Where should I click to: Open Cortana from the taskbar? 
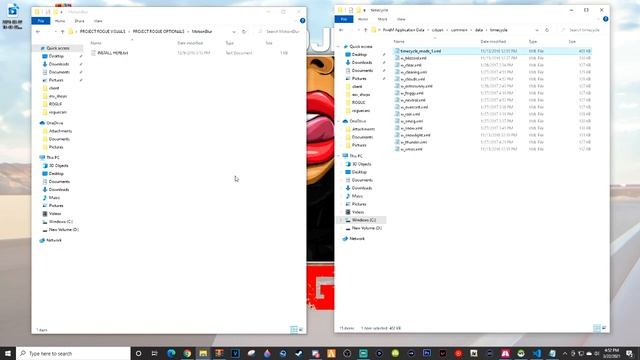tap(138, 353)
